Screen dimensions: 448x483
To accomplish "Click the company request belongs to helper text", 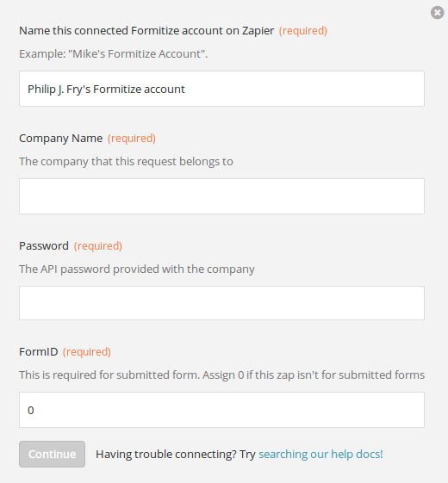I will coord(126,161).
